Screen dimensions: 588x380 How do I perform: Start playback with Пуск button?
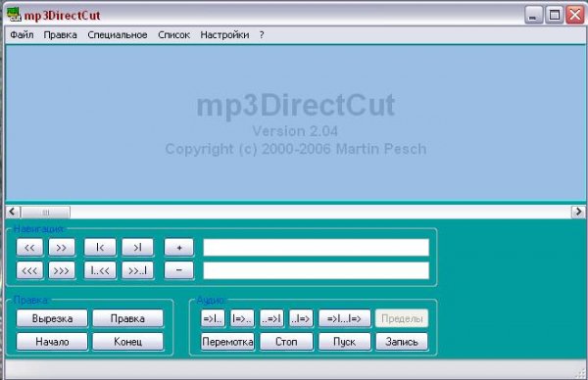pyautogui.click(x=344, y=342)
